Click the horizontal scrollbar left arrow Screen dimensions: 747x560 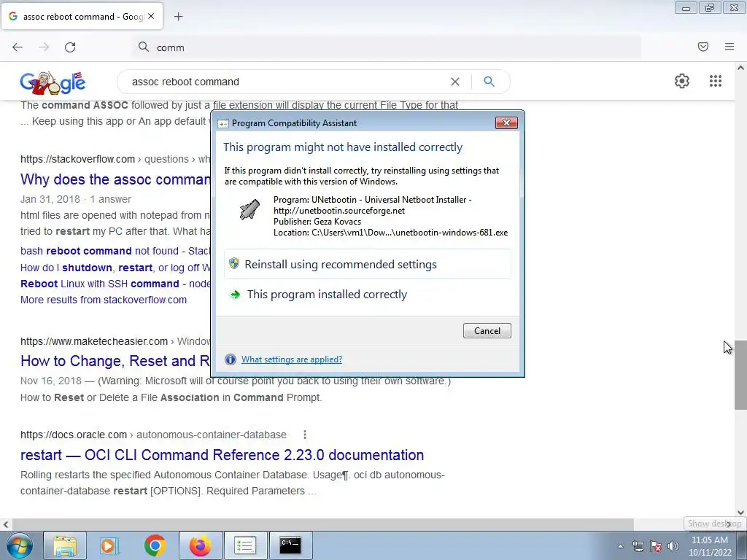coord(5,524)
